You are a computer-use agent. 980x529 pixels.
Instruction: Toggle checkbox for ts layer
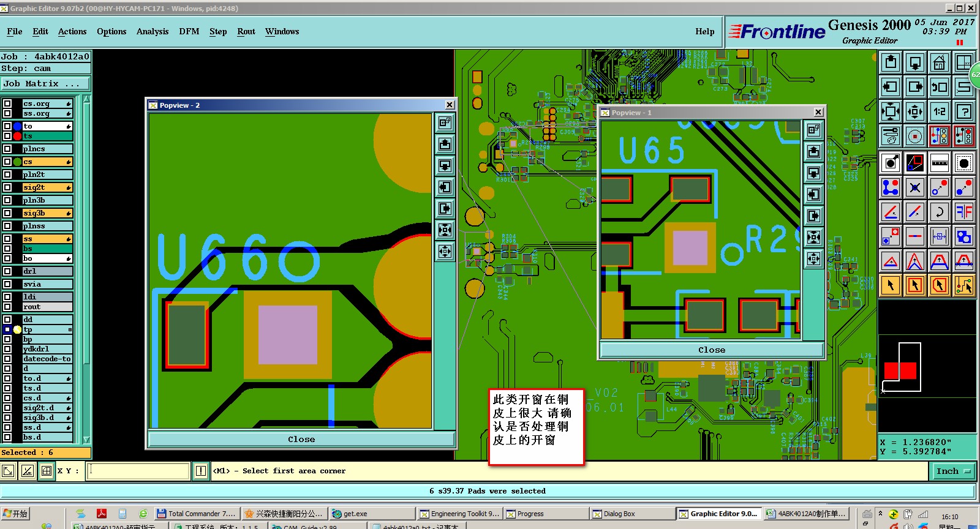[7, 136]
